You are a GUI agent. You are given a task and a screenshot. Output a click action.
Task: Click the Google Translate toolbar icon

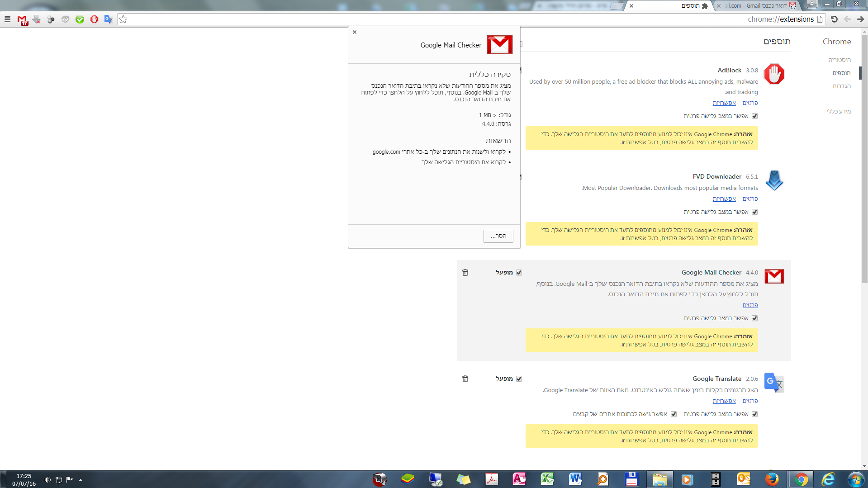click(109, 19)
